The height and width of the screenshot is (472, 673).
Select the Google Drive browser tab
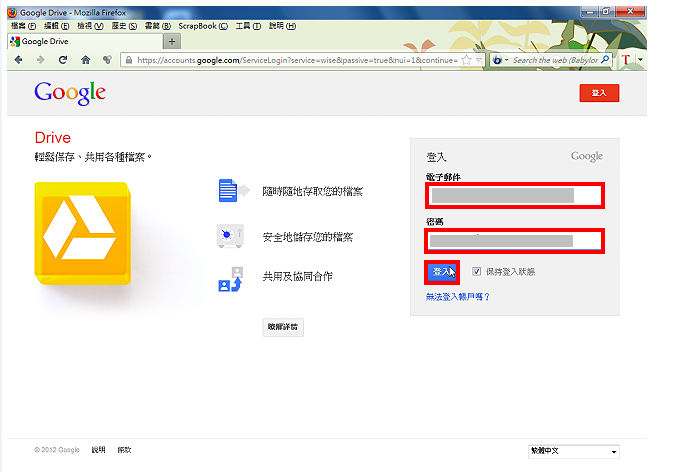(x=85, y=42)
